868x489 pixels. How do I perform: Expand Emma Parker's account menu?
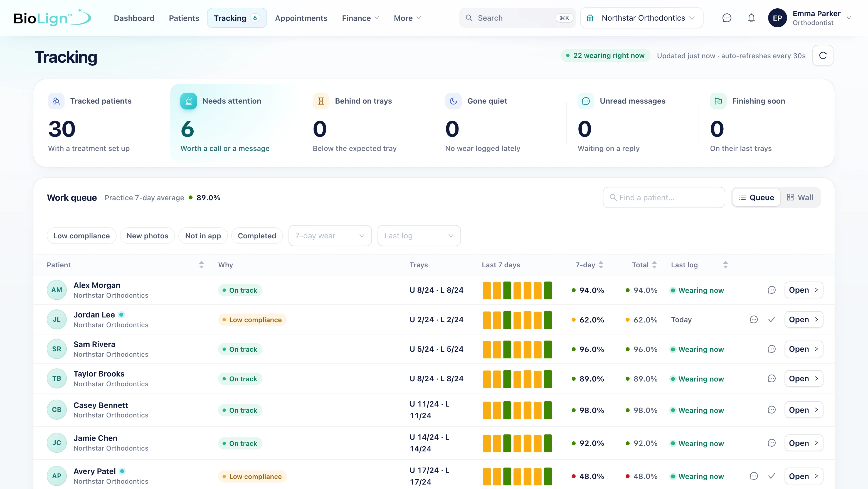(810, 18)
